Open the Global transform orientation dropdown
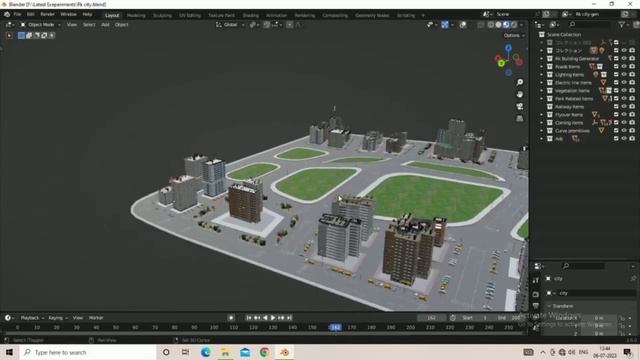This screenshot has width=640, height=360. pos(230,25)
